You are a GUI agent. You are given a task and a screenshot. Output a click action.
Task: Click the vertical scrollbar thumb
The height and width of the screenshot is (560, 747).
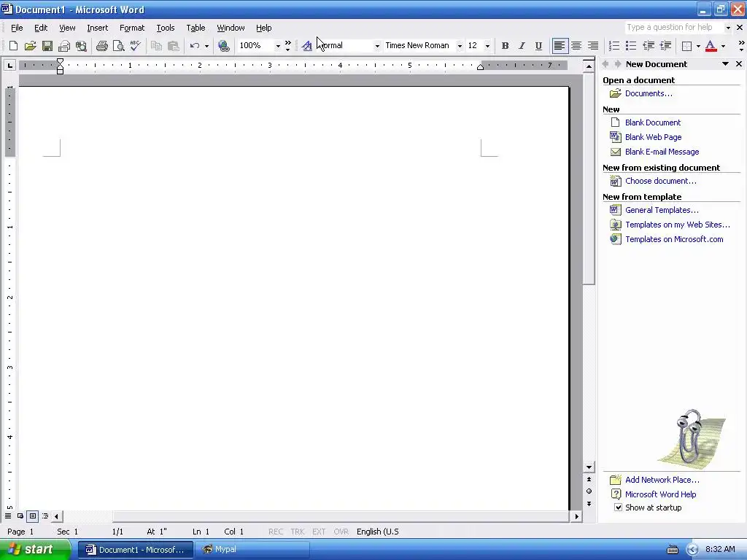[589, 179]
